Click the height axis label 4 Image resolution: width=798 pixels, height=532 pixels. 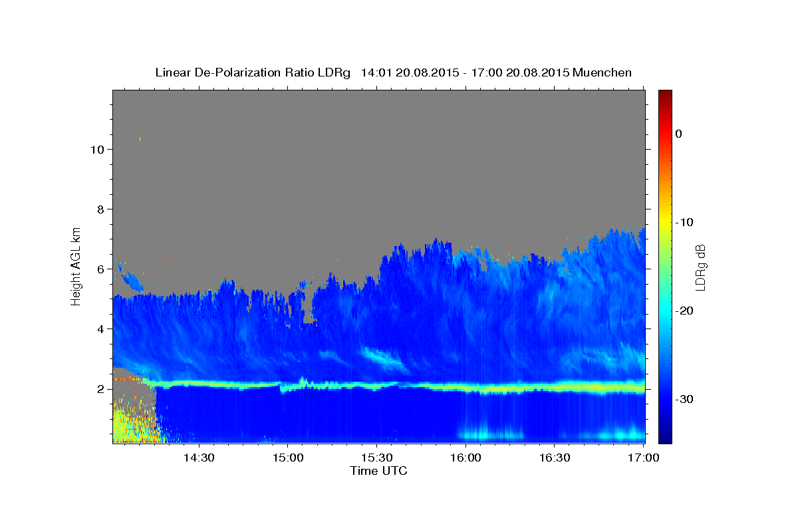(100, 329)
